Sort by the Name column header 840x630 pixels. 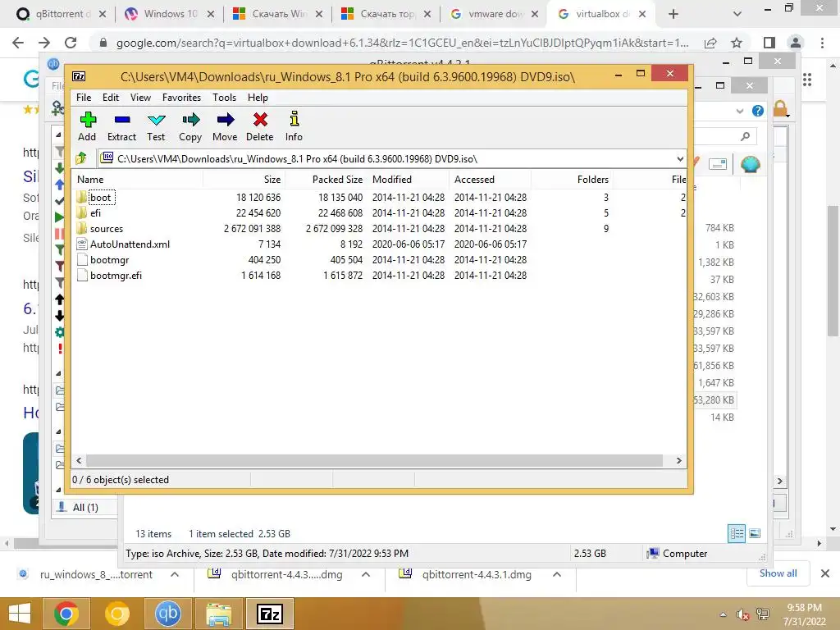tap(137, 180)
